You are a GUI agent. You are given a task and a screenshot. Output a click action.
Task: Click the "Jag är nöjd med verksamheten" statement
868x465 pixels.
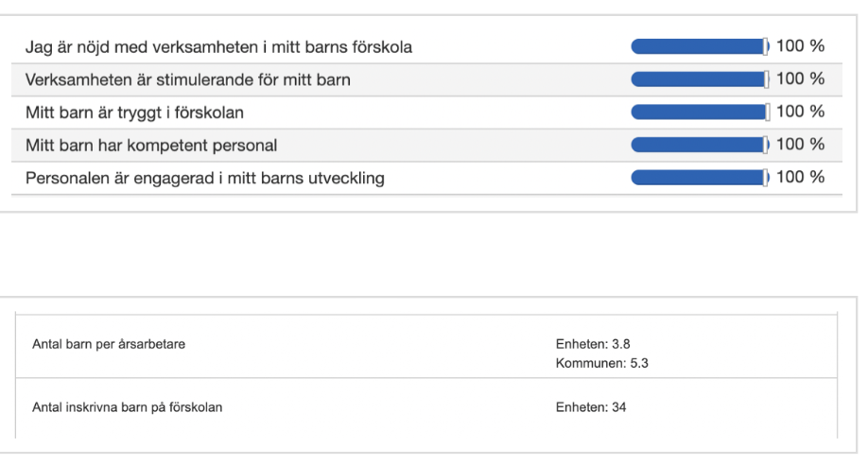pos(218,46)
